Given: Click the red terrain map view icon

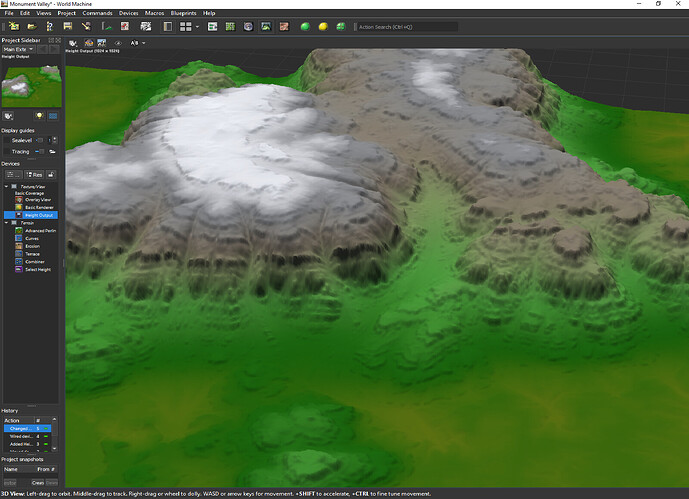Looking at the screenshot, I should pos(284,27).
